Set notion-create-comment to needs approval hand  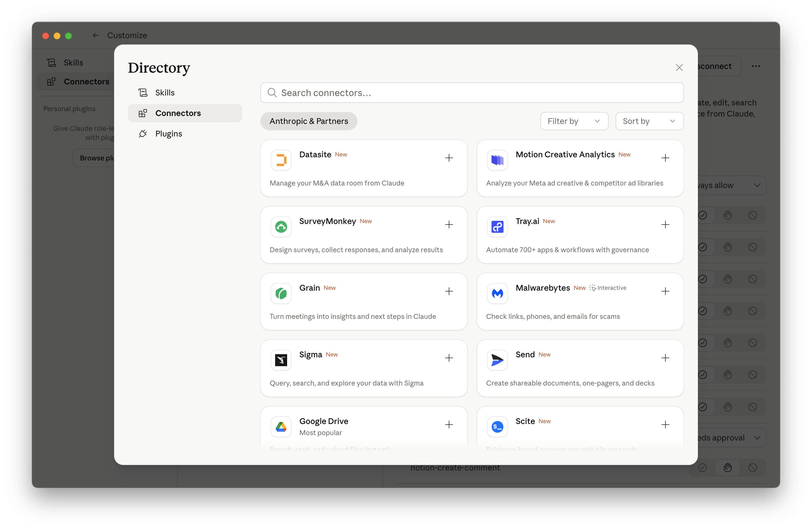click(727, 467)
